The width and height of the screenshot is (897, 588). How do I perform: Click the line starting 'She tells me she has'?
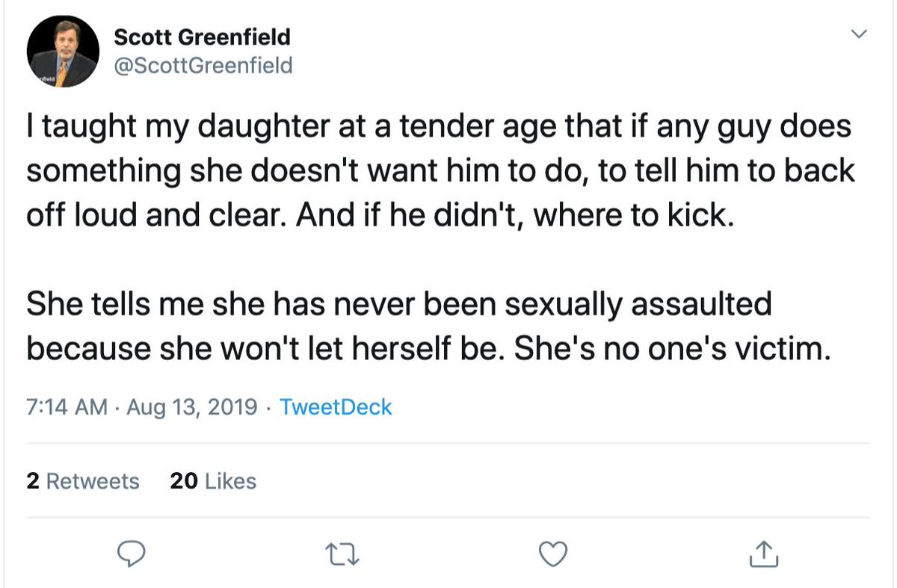click(399, 304)
